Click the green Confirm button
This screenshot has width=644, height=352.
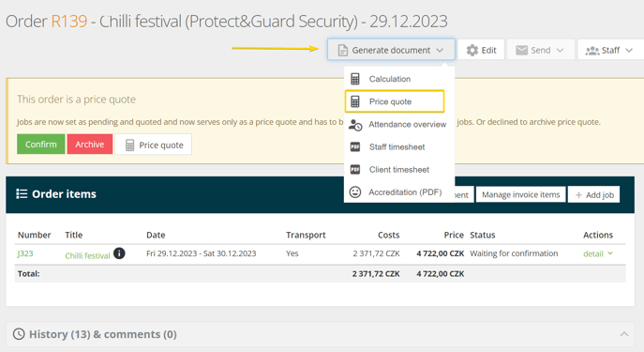coord(41,145)
